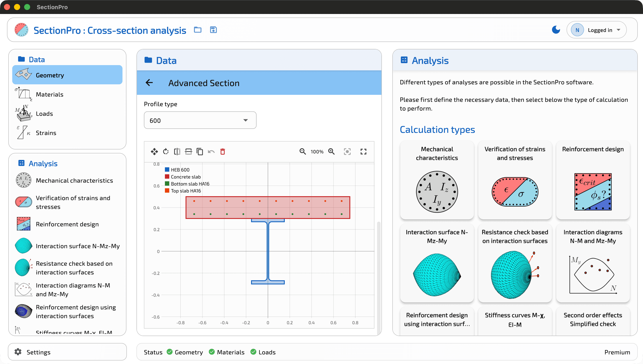Click the Advanced Section title text
Image resolution: width=643 pixels, height=364 pixels.
point(204,83)
